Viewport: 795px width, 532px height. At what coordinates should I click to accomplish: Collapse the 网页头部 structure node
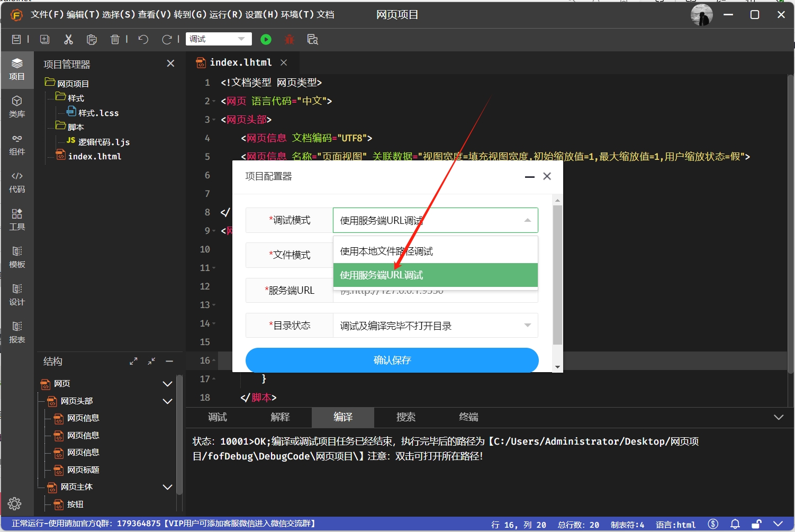167,401
